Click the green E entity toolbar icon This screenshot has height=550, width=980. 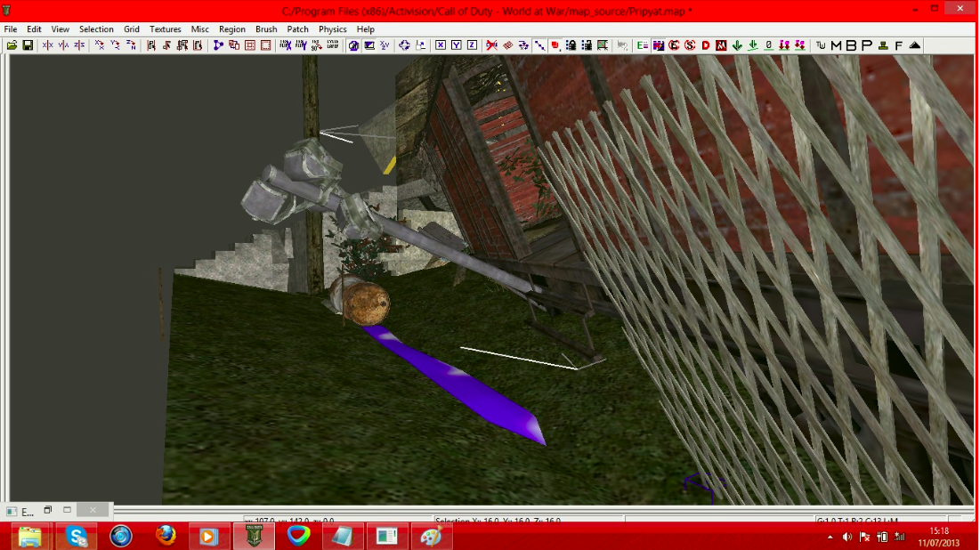643,45
